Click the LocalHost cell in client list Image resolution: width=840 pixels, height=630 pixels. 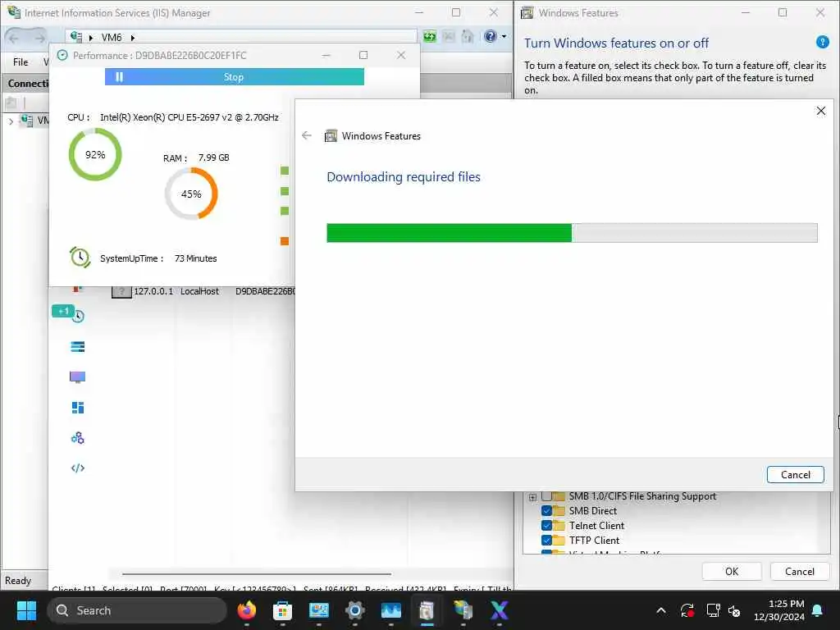(x=199, y=291)
